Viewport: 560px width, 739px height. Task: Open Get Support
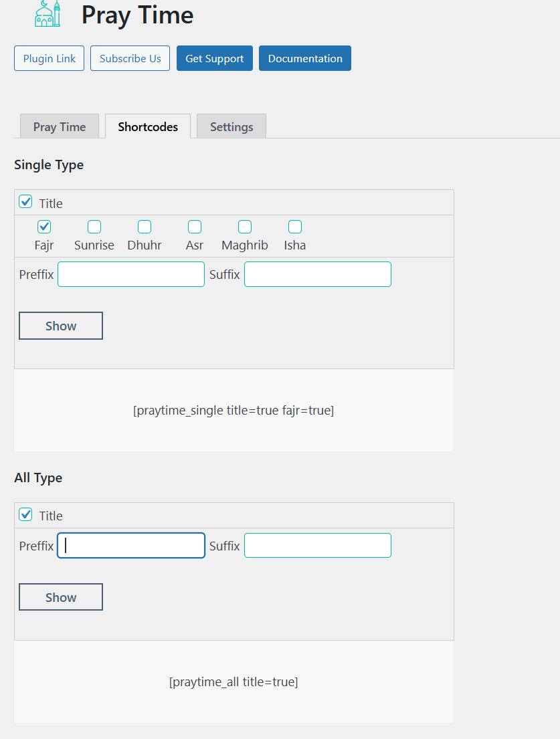point(215,58)
